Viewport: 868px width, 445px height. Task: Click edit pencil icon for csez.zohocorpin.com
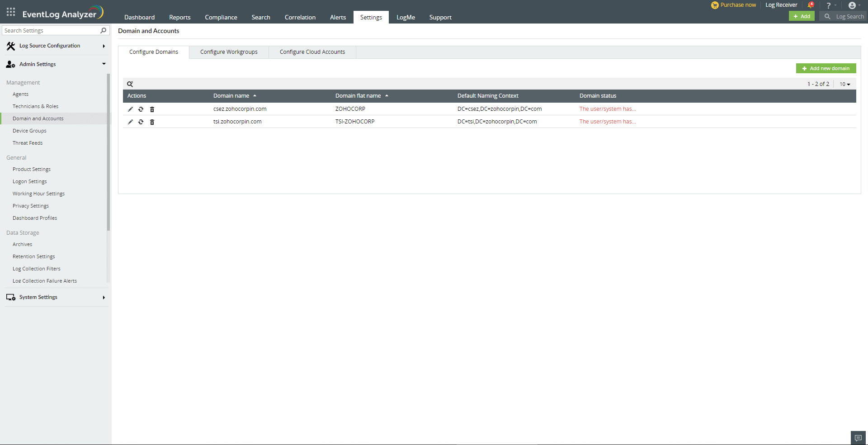(x=130, y=109)
